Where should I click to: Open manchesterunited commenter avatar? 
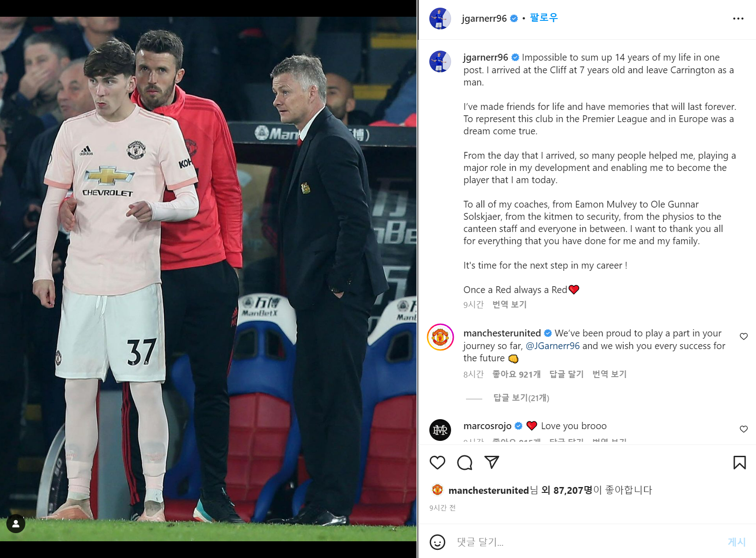click(x=440, y=337)
